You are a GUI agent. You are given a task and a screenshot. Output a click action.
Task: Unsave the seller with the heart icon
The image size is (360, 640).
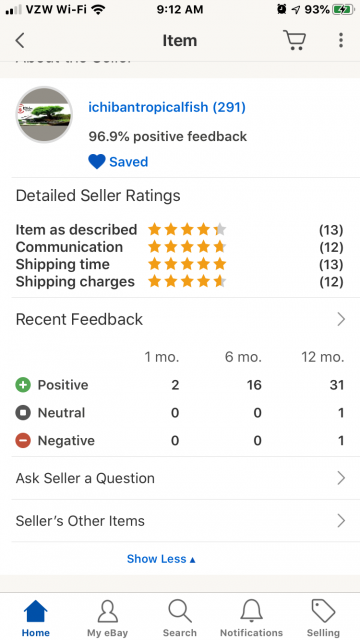tap(97, 162)
